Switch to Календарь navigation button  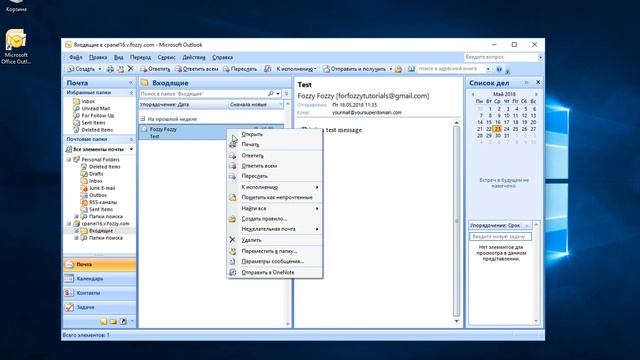tap(100, 279)
